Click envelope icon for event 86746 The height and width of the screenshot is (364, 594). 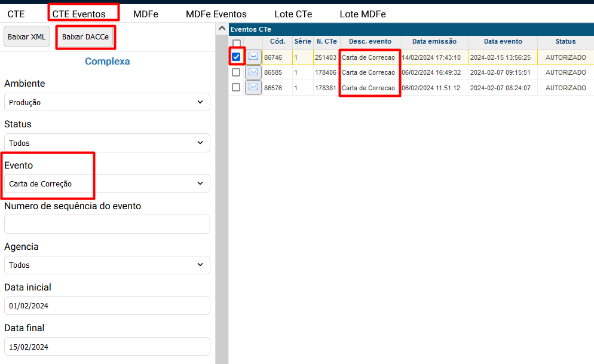click(253, 57)
